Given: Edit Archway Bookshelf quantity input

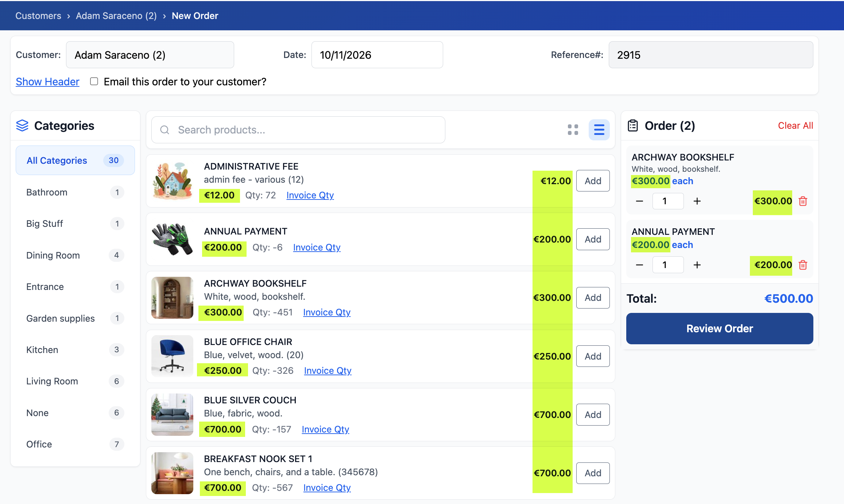Looking at the screenshot, I should coord(668,201).
